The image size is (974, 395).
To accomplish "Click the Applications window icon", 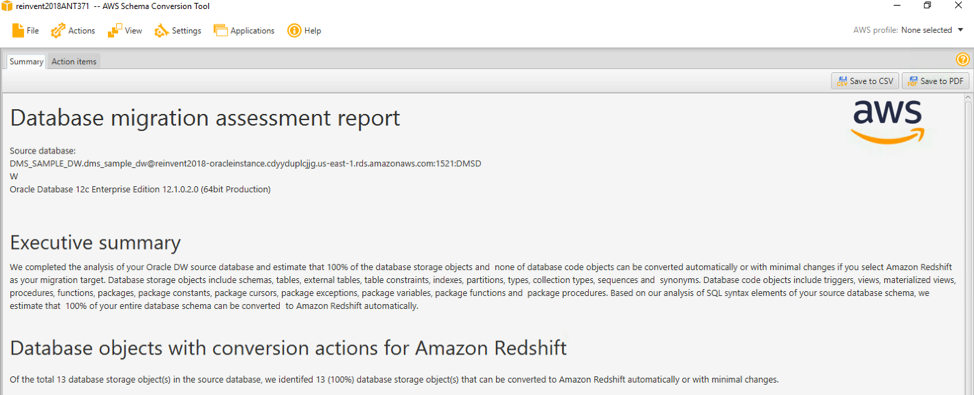I will 221,30.
